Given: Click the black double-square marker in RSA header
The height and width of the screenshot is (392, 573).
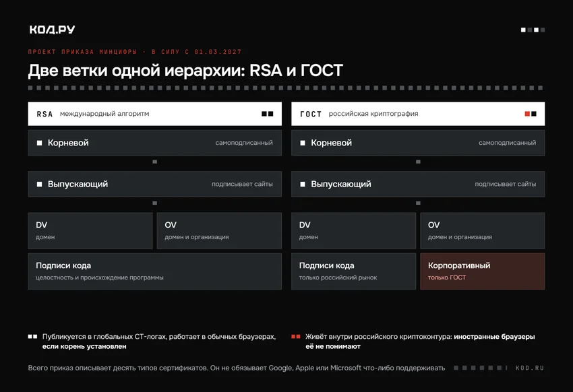Looking at the screenshot, I should click(x=268, y=114).
